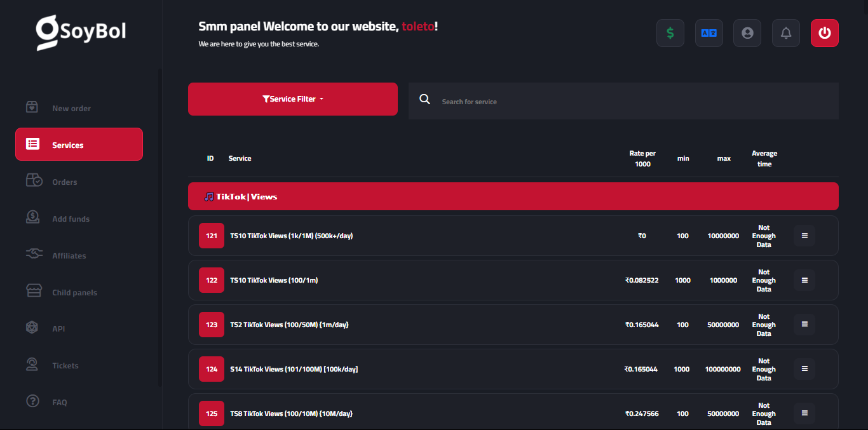Click the SoyBol logo
This screenshot has width=868, height=430.
81,32
